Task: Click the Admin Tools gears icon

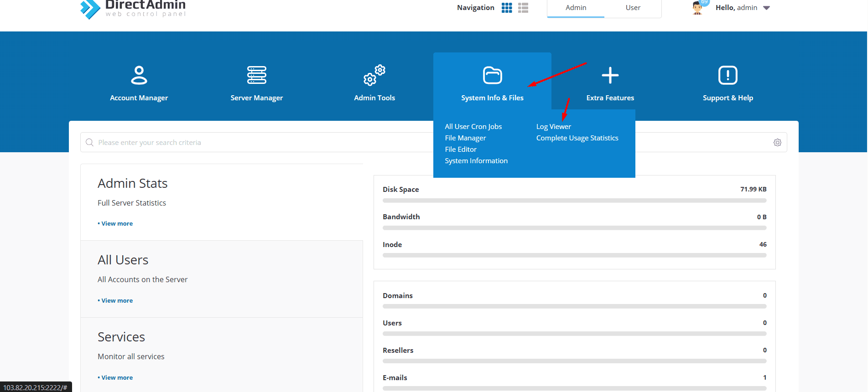Action: point(374,75)
